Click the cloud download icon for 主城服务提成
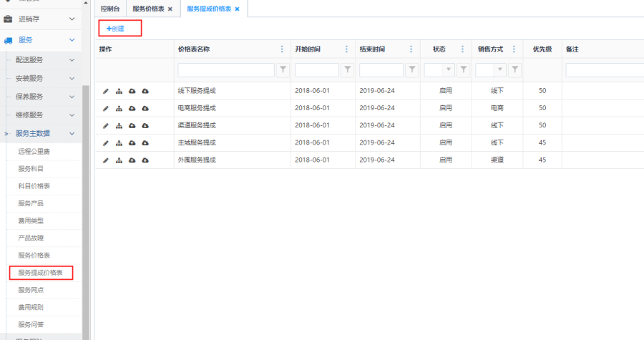The height and width of the screenshot is (340, 644). pos(145,142)
